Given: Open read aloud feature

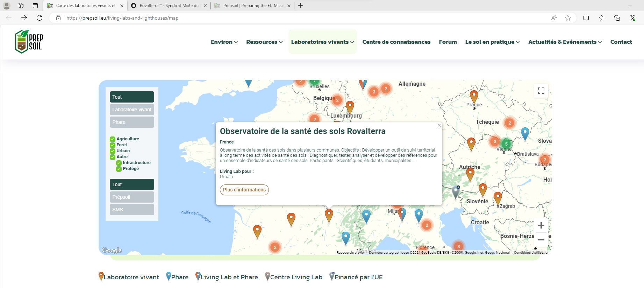Looking at the screenshot, I should click(x=554, y=18).
